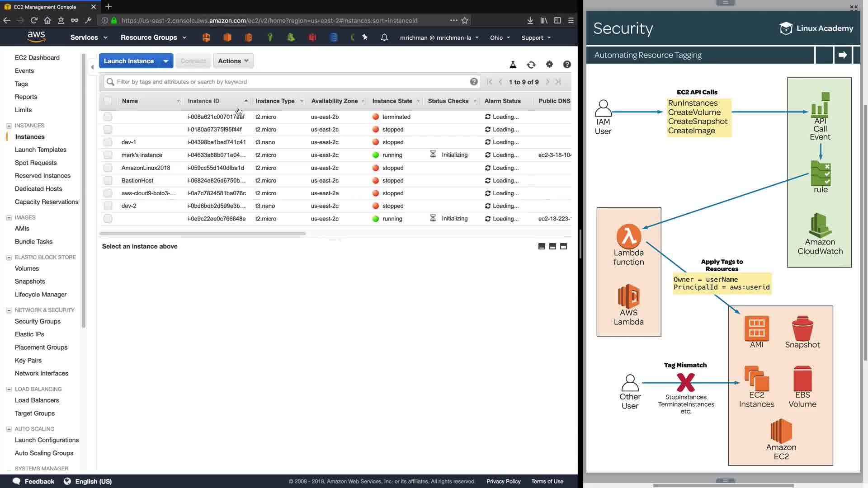Click the experiments flask icon
The height and width of the screenshot is (488, 868).
point(513,65)
